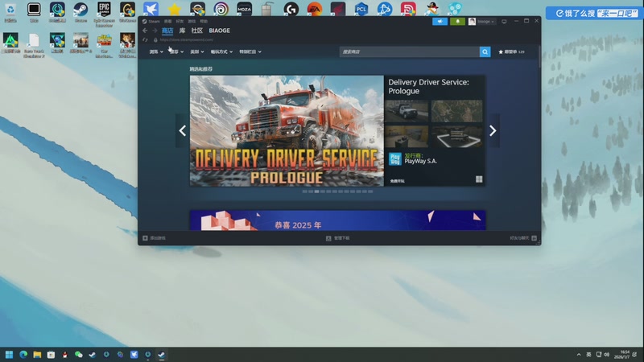Click add a game at bottom left
The image size is (644, 362).
[x=154, y=238]
